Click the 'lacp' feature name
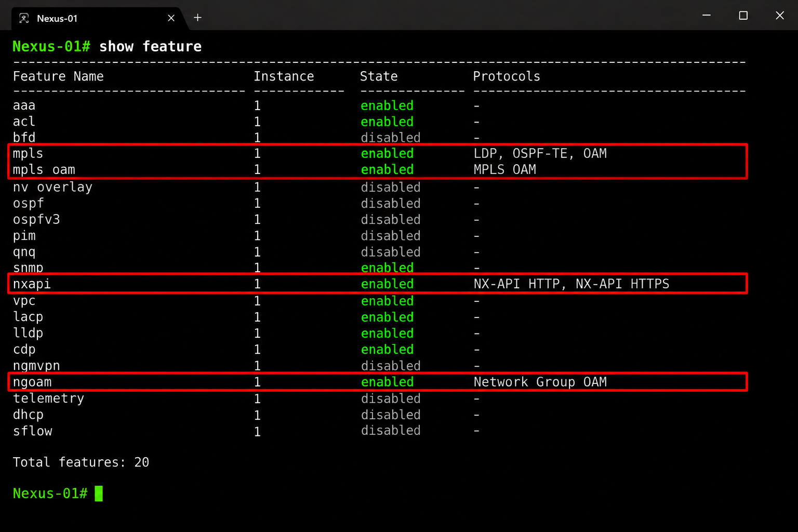 (x=28, y=317)
